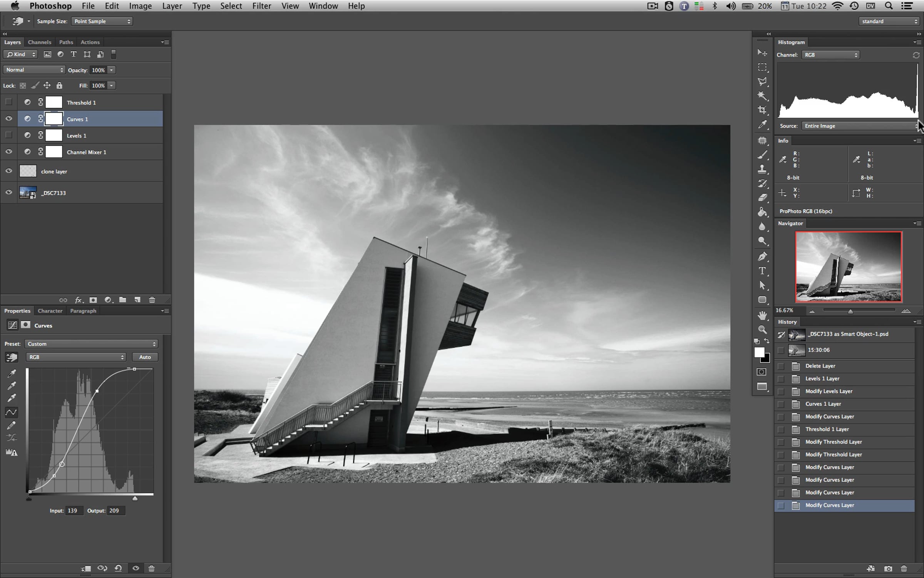Select the Clone Stamp tool
924x578 pixels.
(x=762, y=169)
